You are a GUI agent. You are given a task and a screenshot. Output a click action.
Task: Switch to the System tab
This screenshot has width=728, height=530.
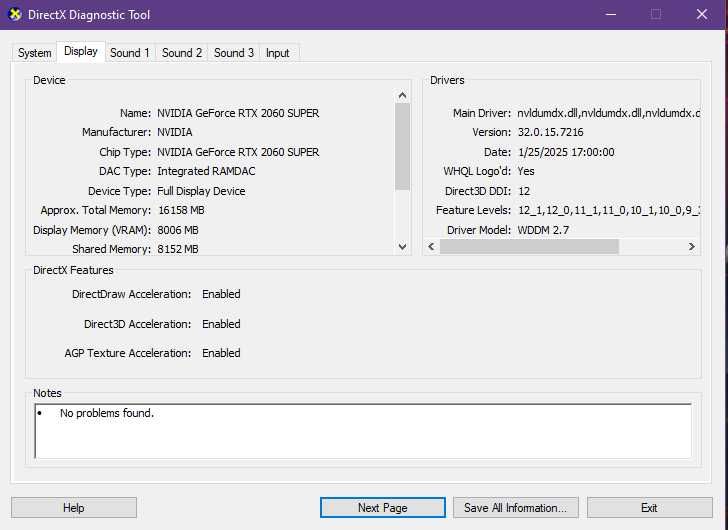(x=34, y=53)
